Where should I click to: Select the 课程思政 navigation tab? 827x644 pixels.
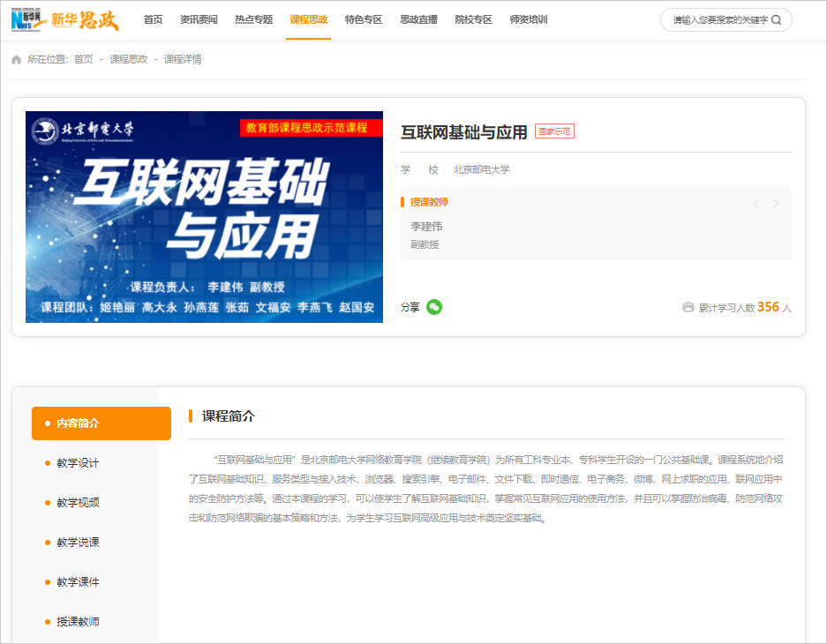click(309, 20)
